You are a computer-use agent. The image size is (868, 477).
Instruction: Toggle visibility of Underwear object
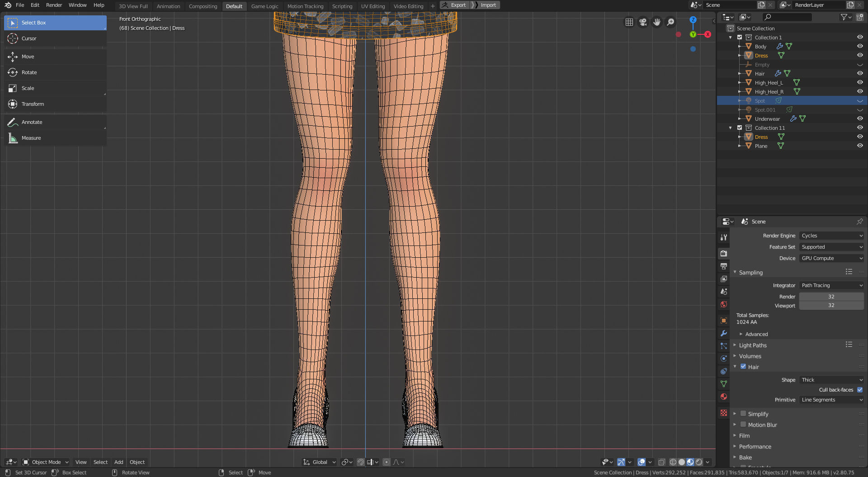860,118
